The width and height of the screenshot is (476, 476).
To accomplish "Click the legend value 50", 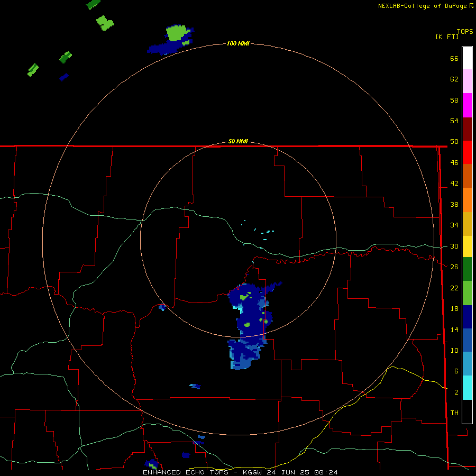I will 454,142.
